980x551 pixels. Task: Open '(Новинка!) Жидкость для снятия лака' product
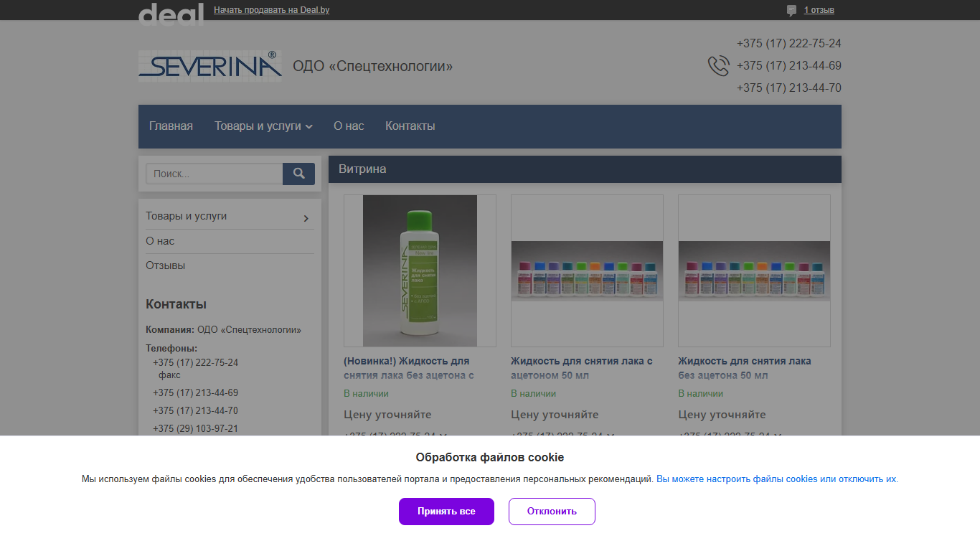pos(409,368)
